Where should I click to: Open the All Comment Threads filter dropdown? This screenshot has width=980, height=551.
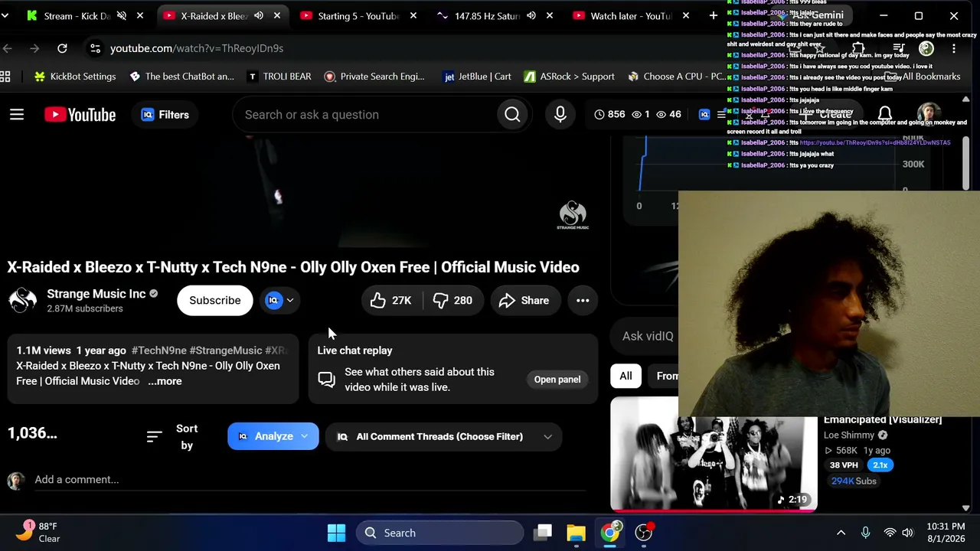point(445,436)
